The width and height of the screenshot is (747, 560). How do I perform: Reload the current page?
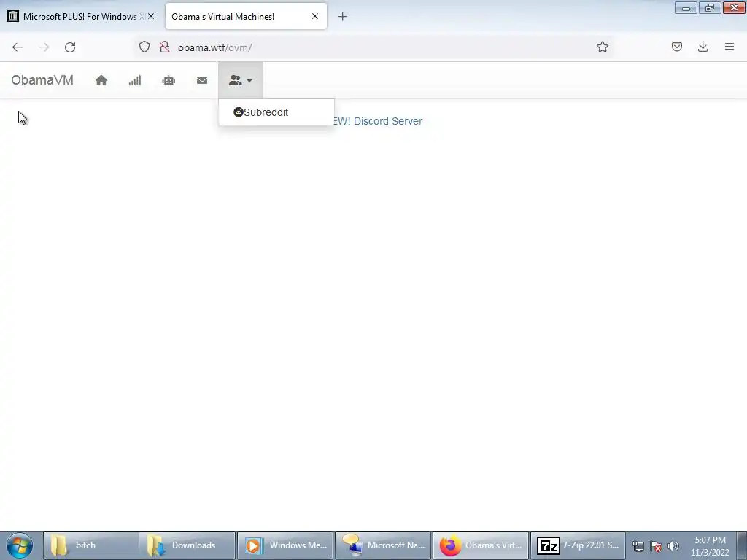coord(70,47)
